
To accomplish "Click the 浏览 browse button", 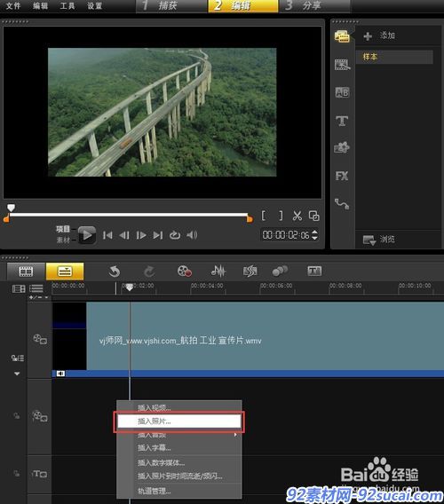I will pyautogui.click(x=379, y=240).
